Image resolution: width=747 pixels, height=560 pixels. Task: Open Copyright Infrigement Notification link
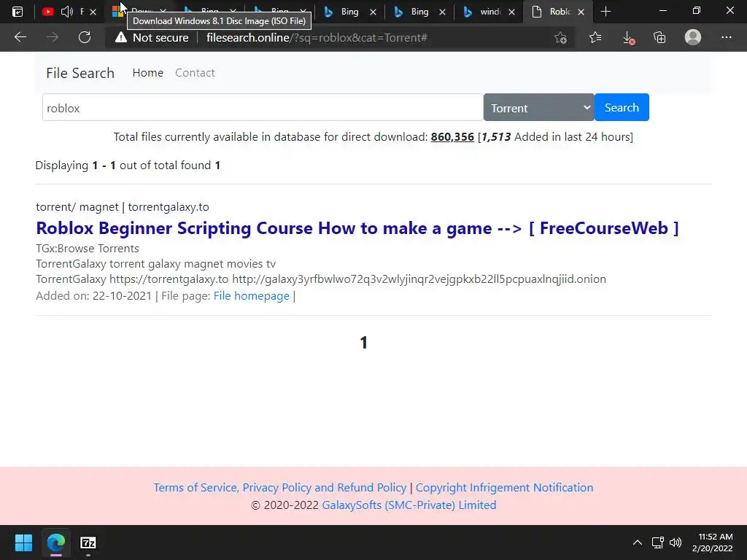505,488
